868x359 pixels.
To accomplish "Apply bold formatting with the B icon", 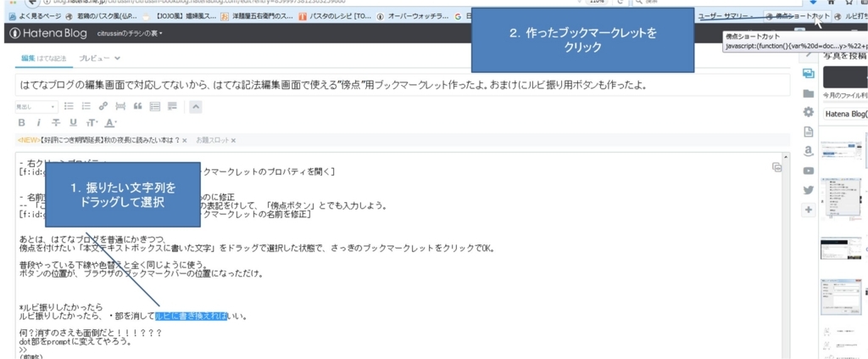I will point(22,123).
